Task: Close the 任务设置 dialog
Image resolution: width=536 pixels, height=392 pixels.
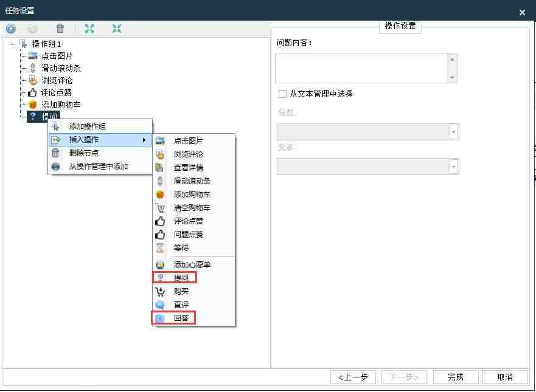Action: (x=522, y=13)
